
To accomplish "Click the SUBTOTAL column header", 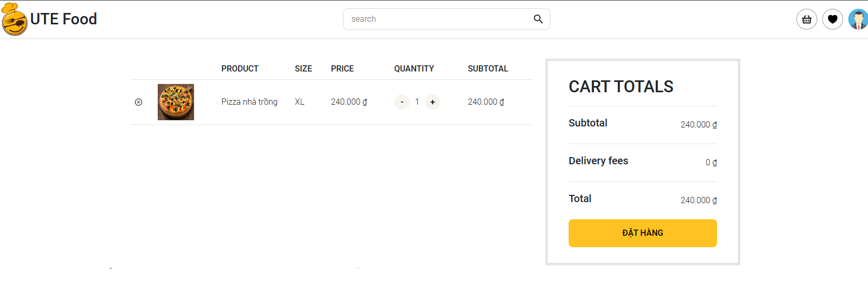I will coord(488,69).
